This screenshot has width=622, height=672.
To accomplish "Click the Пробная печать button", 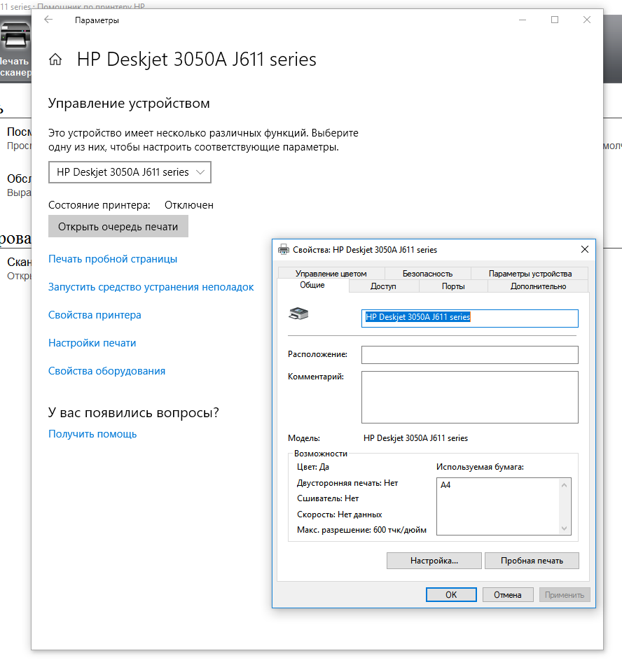I will click(x=532, y=561).
